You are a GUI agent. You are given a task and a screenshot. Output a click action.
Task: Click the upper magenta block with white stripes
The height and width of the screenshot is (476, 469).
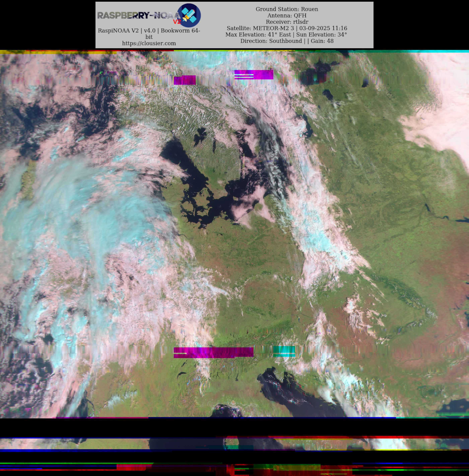click(254, 74)
